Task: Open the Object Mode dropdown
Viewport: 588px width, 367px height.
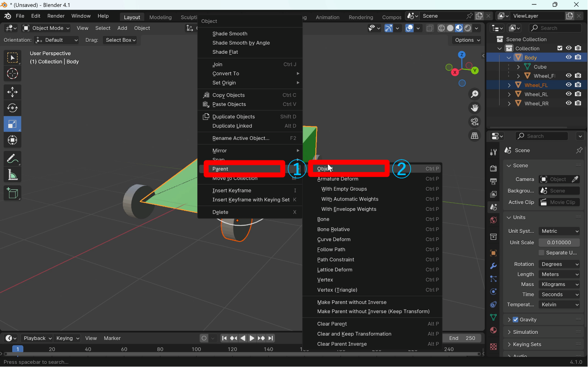Action: tap(46, 28)
